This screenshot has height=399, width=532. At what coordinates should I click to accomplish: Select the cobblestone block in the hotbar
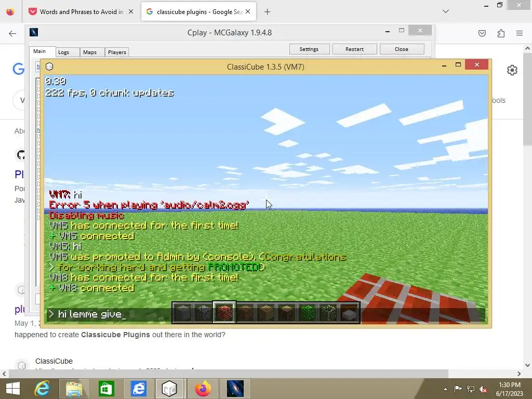click(x=204, y=312)
